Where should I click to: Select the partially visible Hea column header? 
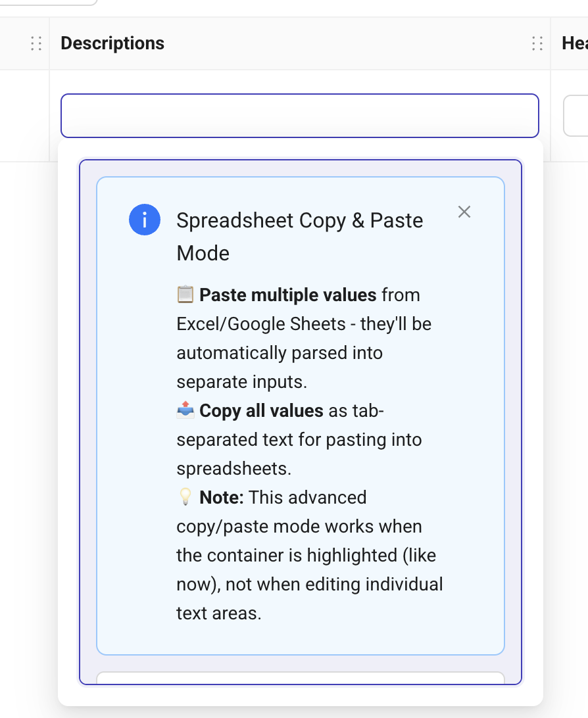pos(574,43)
